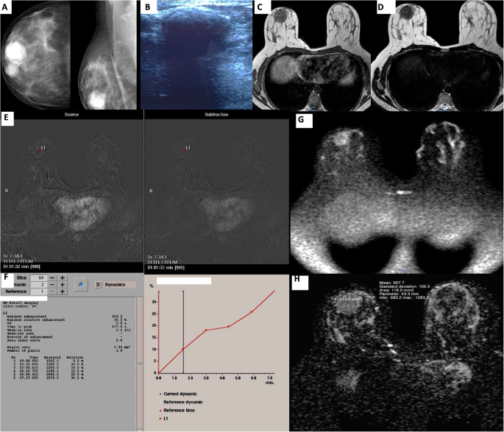Screen dimensions: 504x432
Task: Click the curve data point near 5.9 min
Action: [252, 312]
